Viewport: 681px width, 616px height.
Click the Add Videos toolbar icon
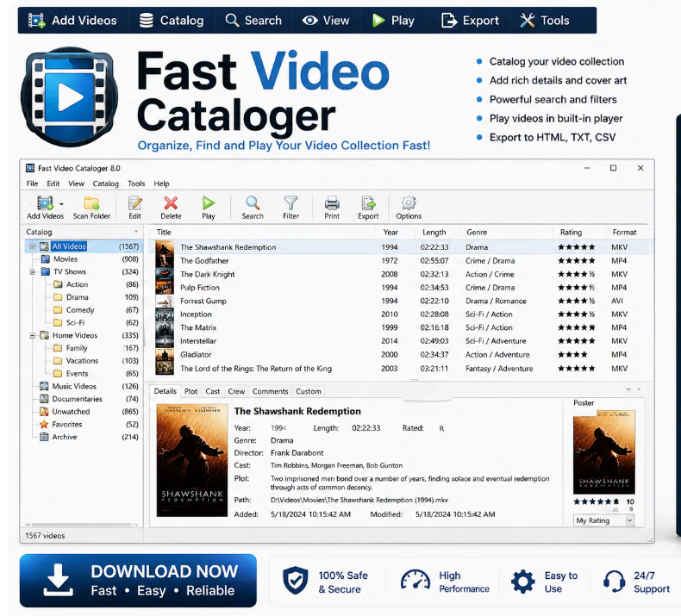[45, 202]
